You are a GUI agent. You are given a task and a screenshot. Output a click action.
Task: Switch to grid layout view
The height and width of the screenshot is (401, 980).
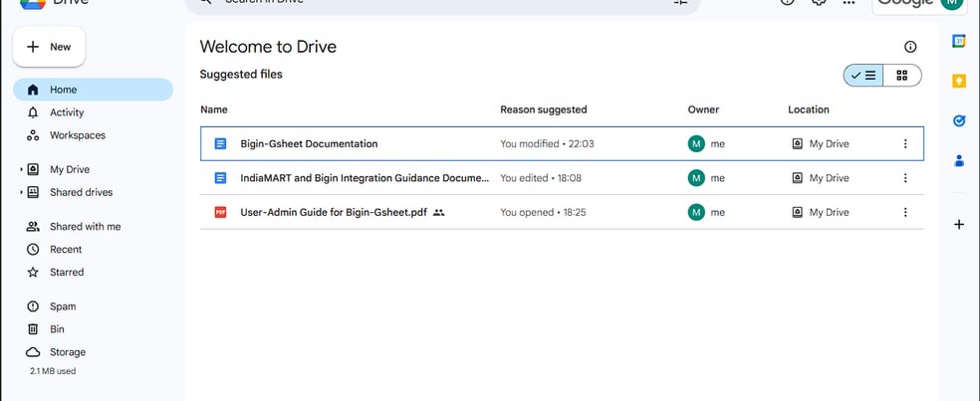point(902,76)
